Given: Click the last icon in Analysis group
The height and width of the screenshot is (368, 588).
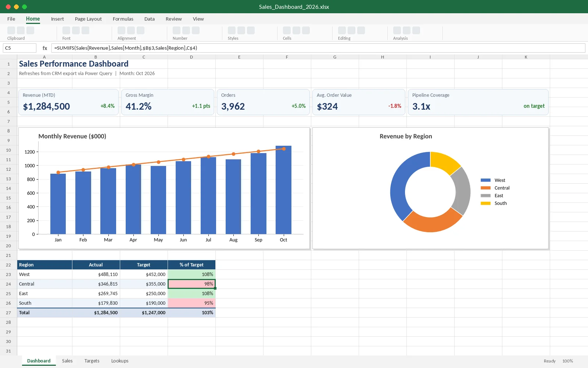Looking at the screenshot, I should 416,31.
